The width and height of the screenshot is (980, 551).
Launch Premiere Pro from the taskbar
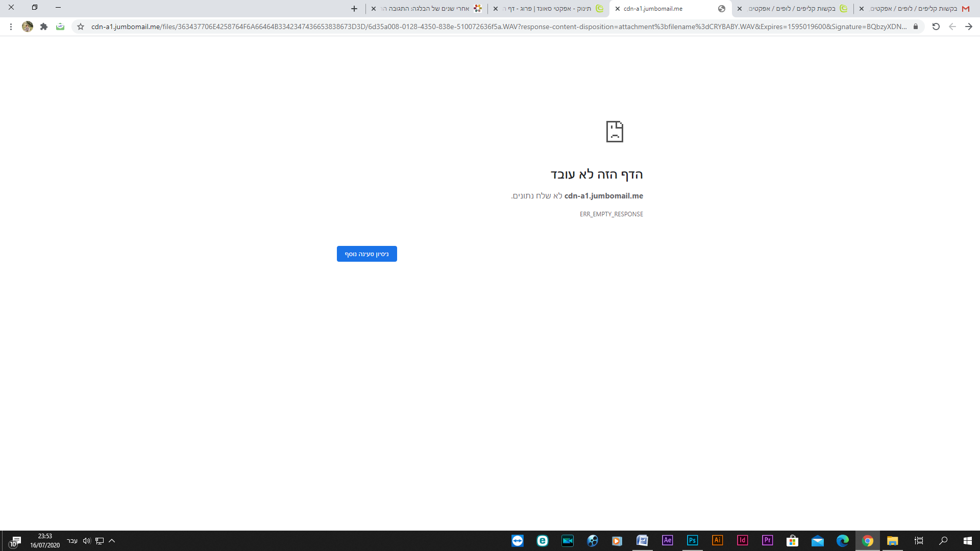point(767,541)
